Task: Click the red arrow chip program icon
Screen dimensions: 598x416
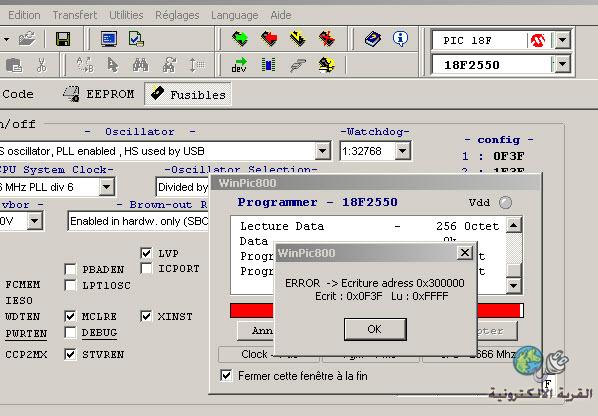Action: (269, 39)
